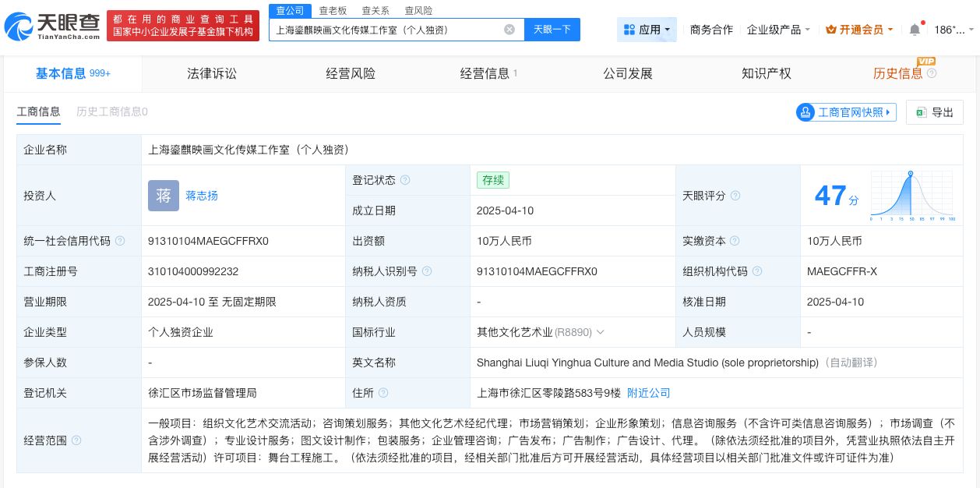Click the help icon next to 登记状态
This screenshot has width=980, height=488.
[406, 180]
